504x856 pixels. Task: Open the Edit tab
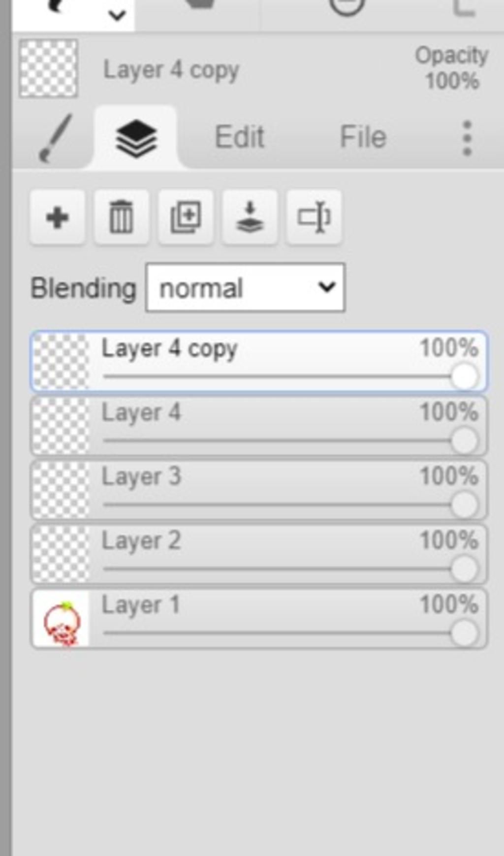coord(240,137)
